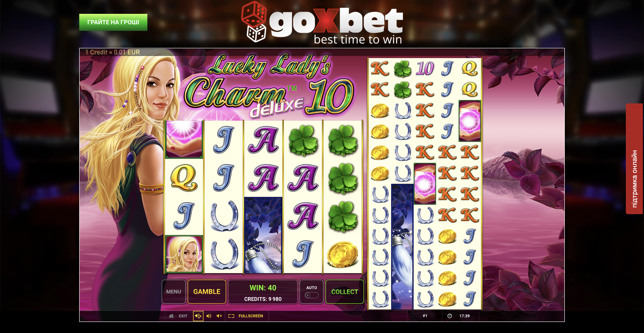The height and width of the screenshot is (333, 644).
Task: Select sound effects only speaker icon
Action: [x=209, y=316]
